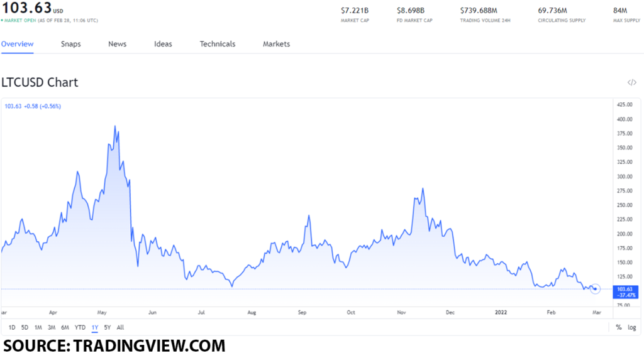Click the May label on time axis
The height and width of the screenshot is (353, 644).
[x=102, y=312]
